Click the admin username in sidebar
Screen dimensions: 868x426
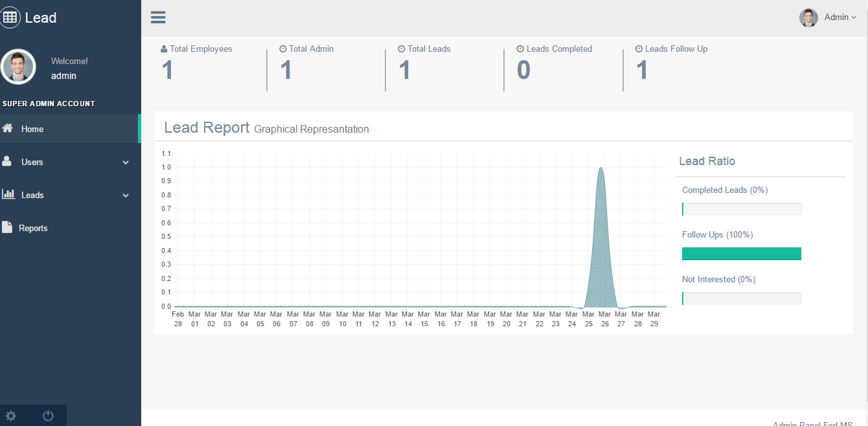tap(63, 76)
